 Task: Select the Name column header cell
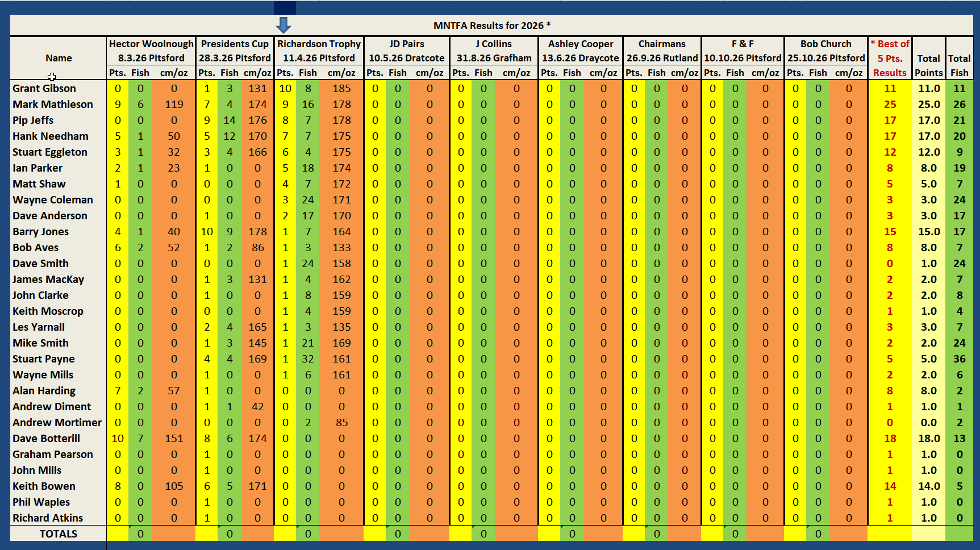(59, 58)
